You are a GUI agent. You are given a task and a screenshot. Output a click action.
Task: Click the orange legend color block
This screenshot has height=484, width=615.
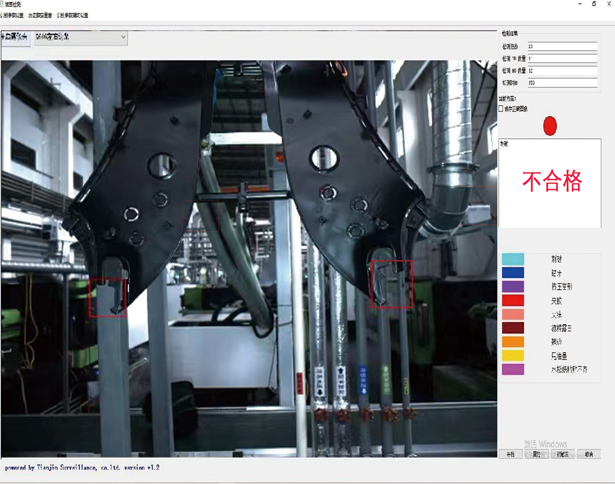[x=512, y=342]
